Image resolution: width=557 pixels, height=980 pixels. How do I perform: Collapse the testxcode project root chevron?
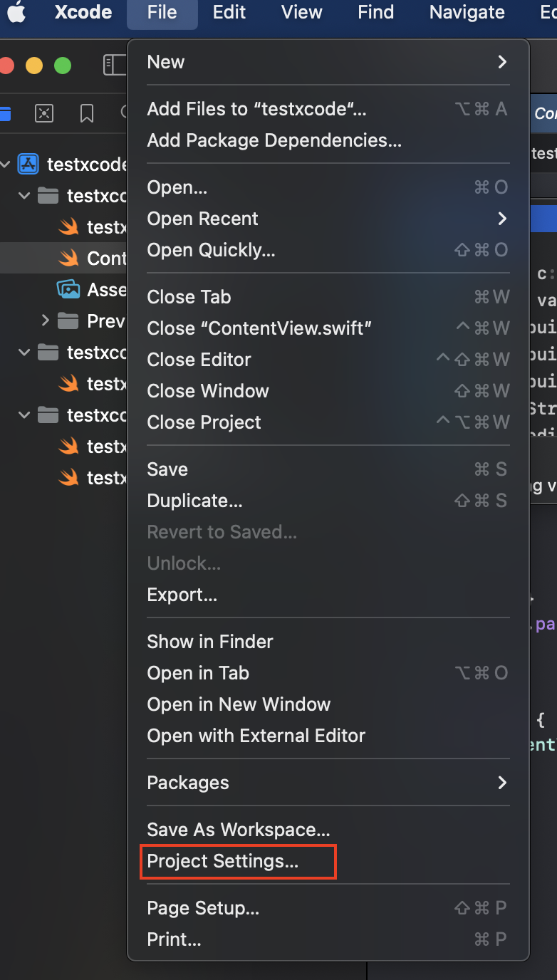coord(6,164)
